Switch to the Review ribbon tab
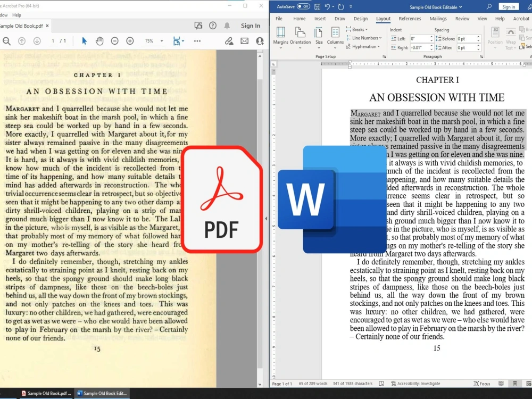The height and width of the screenshot is (399, 532). 462,19
